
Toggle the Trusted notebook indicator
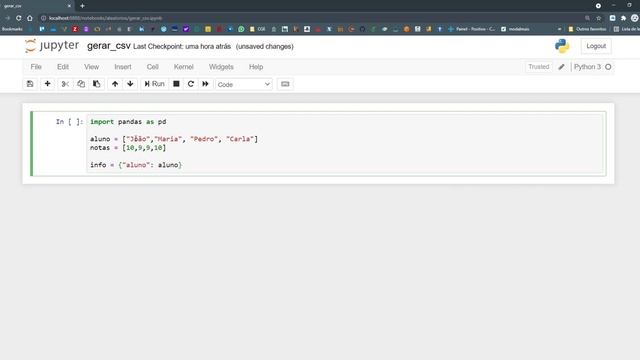(538, 67)
